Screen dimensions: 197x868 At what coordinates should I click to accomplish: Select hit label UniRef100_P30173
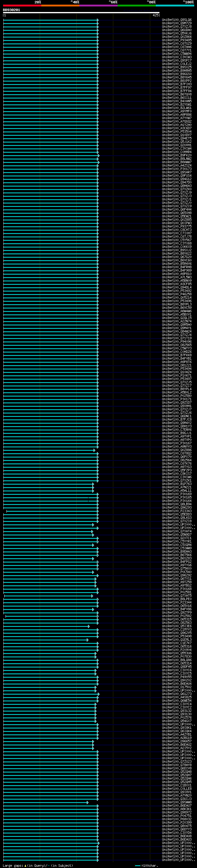pos(177,169)
